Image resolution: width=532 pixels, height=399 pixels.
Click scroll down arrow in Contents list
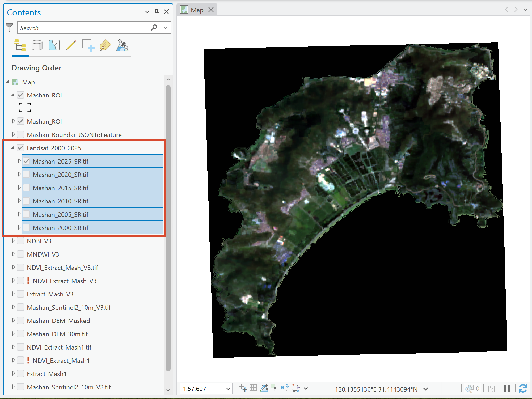(168, 390)
